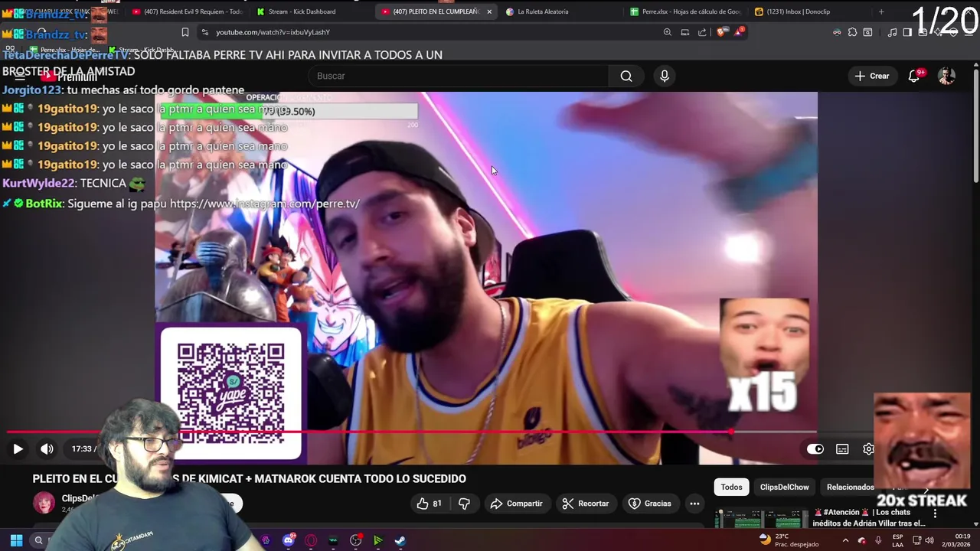Screen dimensions: 980x551
Task: Open the player settings gear
Action: (x=868, y=449)
